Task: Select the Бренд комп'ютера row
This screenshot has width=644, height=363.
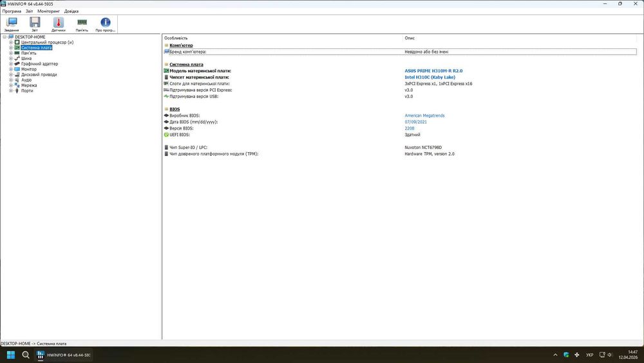Action: (400, 52)
